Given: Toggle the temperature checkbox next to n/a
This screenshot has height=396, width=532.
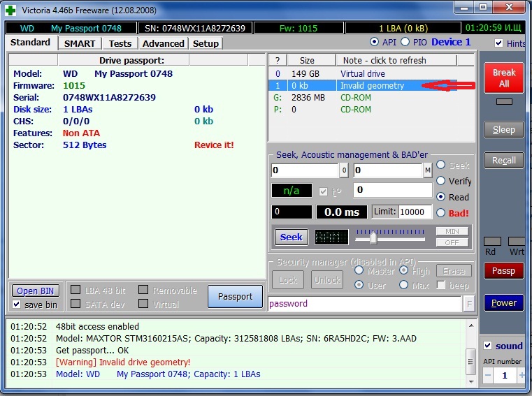Looking at the screenshot, I should (x=323, y=192).
